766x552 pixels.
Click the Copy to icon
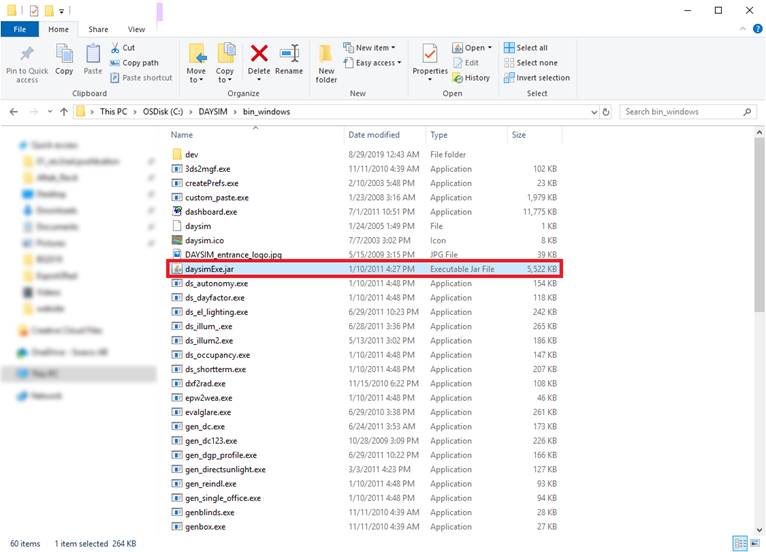225,53
